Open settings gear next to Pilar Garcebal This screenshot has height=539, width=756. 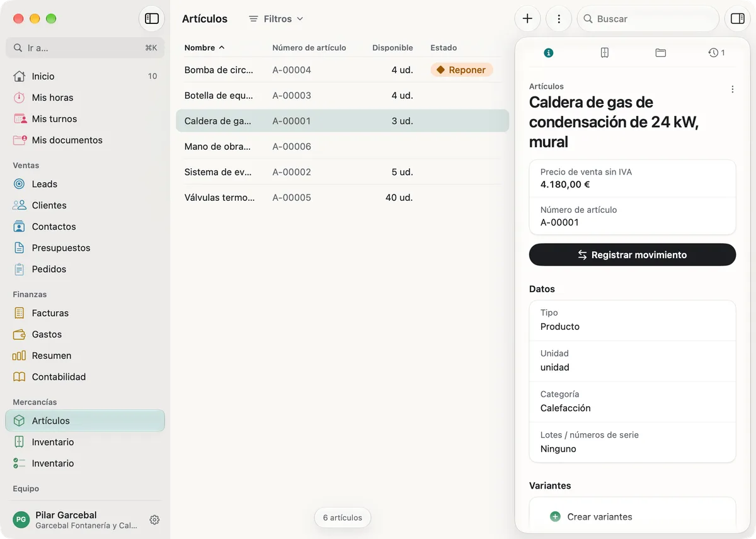click(x=154, y=519)
